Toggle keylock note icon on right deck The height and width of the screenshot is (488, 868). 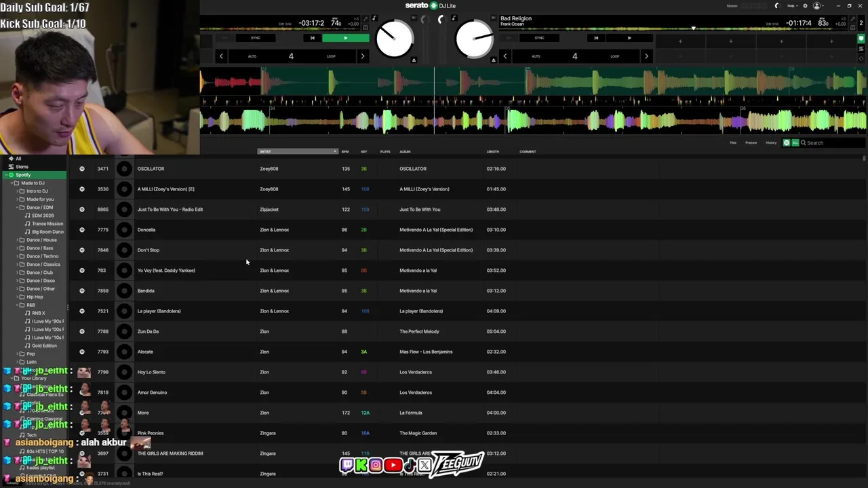click(x=454, y=18)
